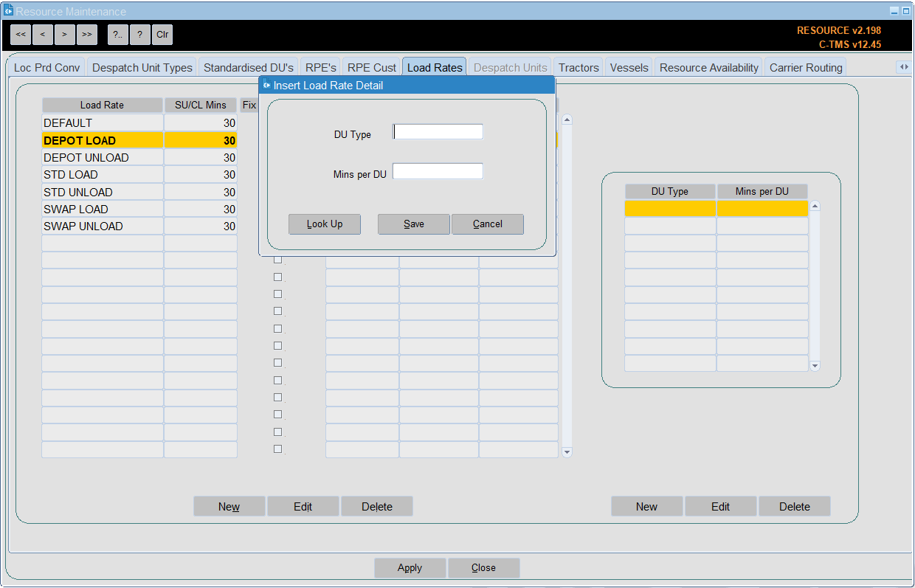Go to next record with > button

65,34
